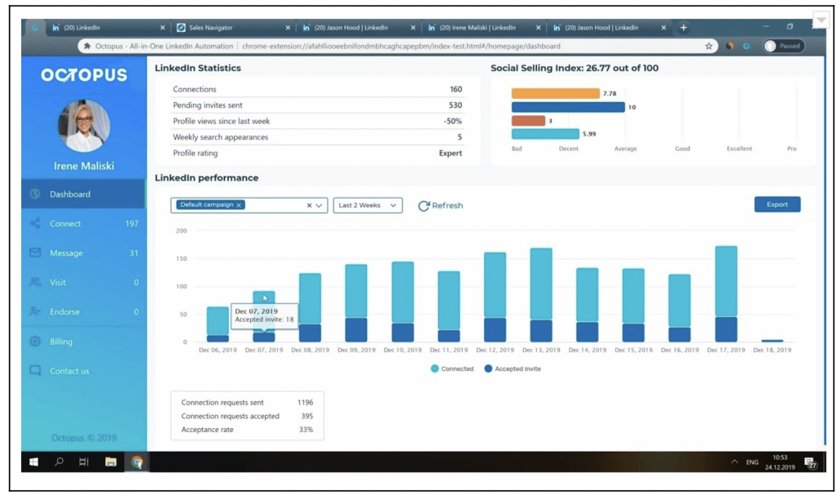
Task: Click the Visit people icon
Action: pos(35,282)
